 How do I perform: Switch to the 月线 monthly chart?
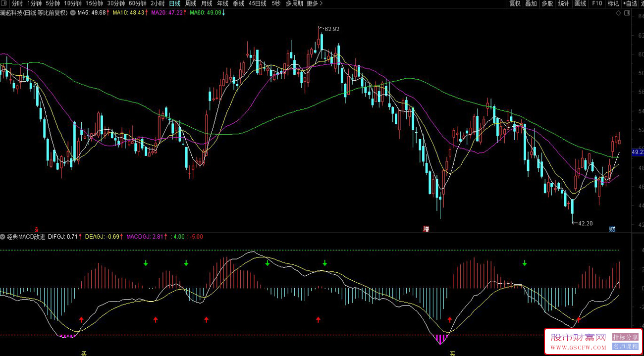click(x=207, y=3)
